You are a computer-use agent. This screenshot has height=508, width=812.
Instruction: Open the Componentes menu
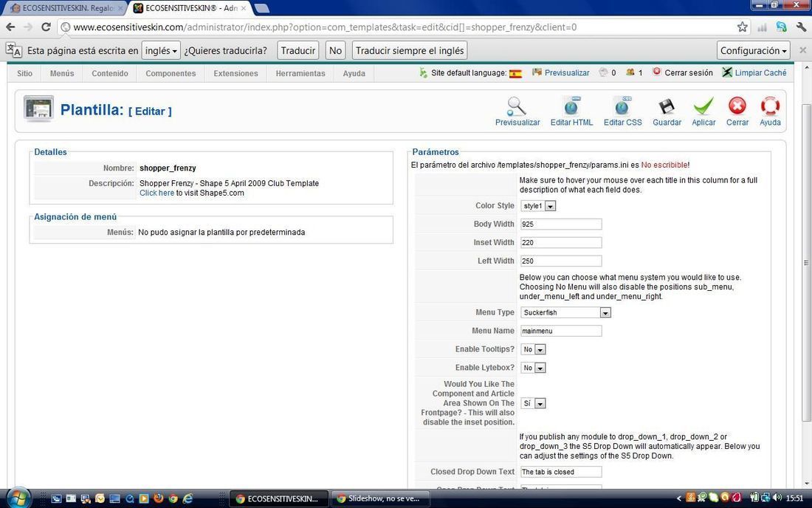(171, 74)
